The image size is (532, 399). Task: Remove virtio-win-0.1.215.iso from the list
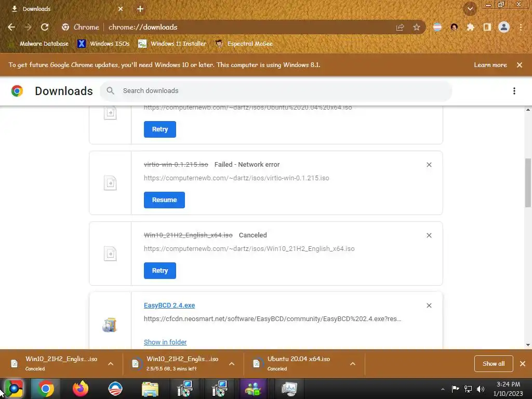coord(429,165)
